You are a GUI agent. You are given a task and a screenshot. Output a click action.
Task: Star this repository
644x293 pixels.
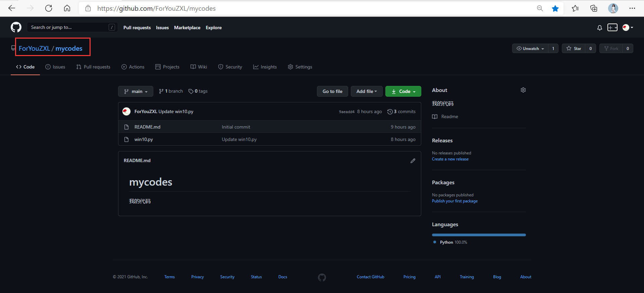[574, 48]
